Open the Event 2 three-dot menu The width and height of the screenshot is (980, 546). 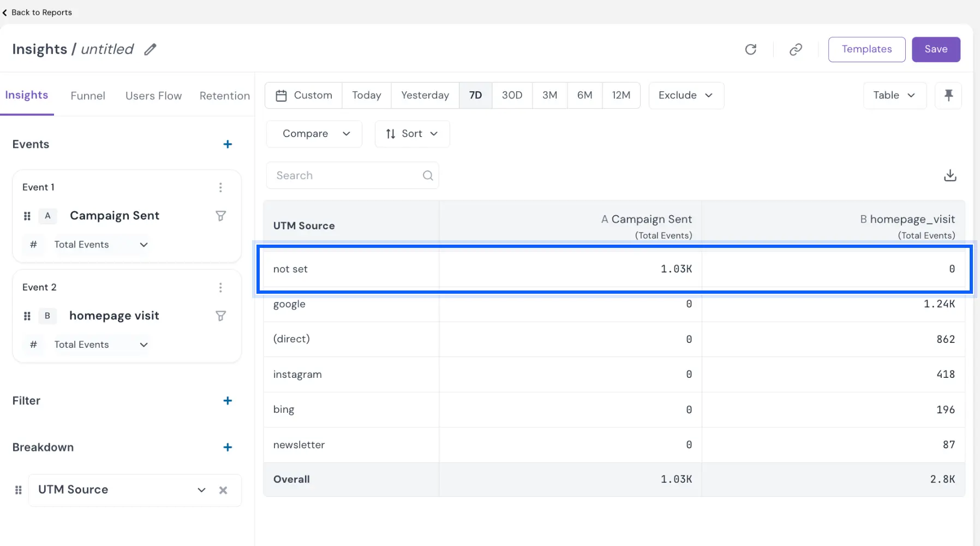[220, 287]
